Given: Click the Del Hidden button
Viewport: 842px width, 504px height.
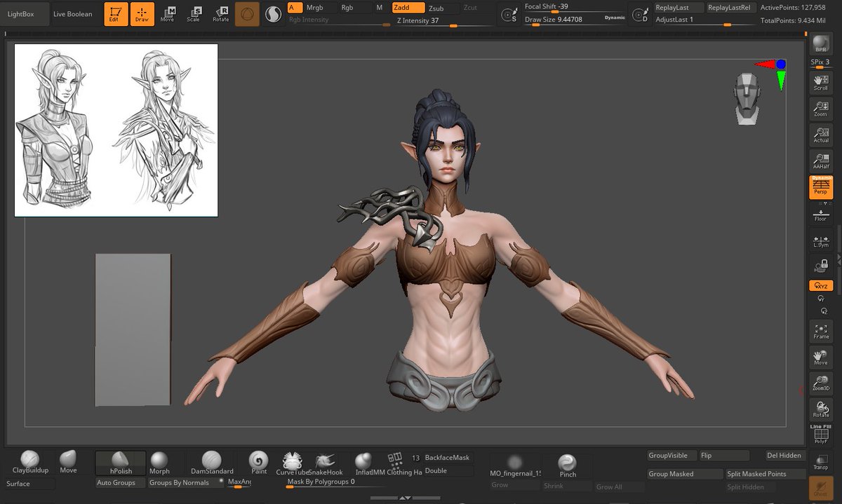Looking at the screenshot, I should tap(784, 455).
